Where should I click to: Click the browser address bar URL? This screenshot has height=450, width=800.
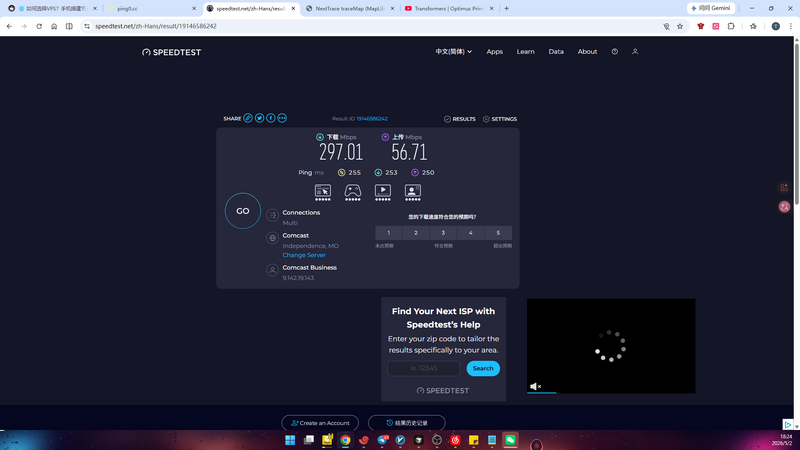(156, 26)
